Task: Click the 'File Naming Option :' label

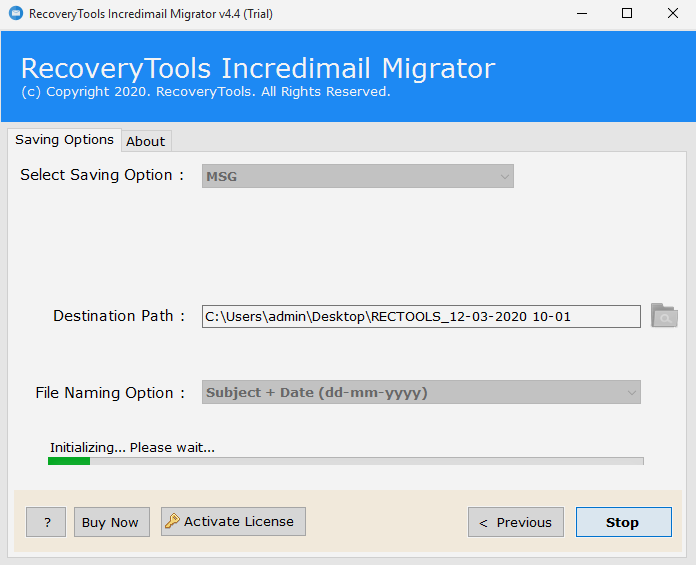Action: pyautogui.click(x=110, y=393)
